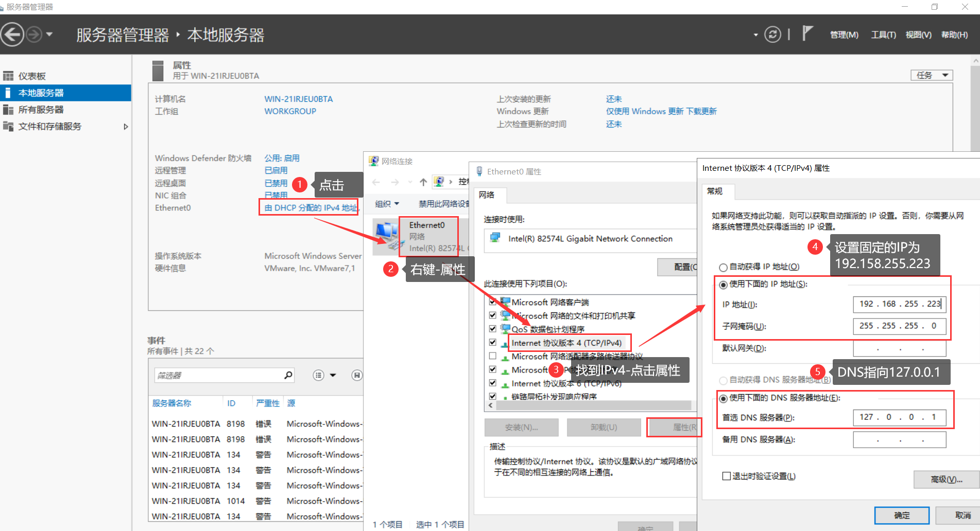Toggle 退出时验证设置 checkbox
980x531 pixels.
pos(727,476)
